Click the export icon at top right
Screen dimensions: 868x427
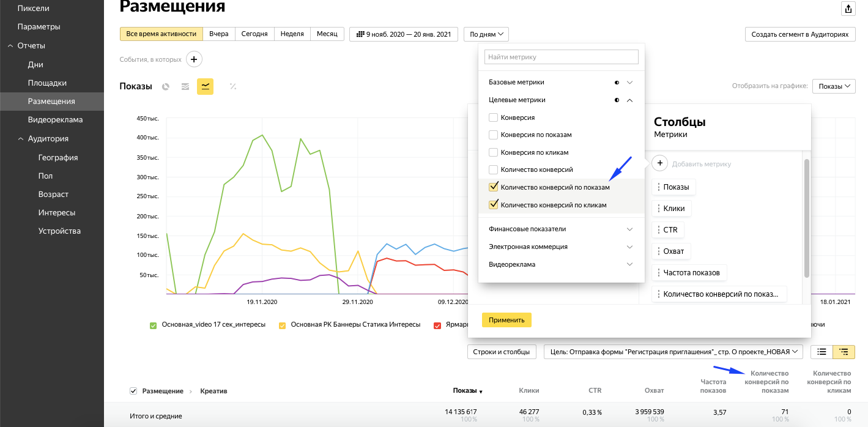pos(848,9)
